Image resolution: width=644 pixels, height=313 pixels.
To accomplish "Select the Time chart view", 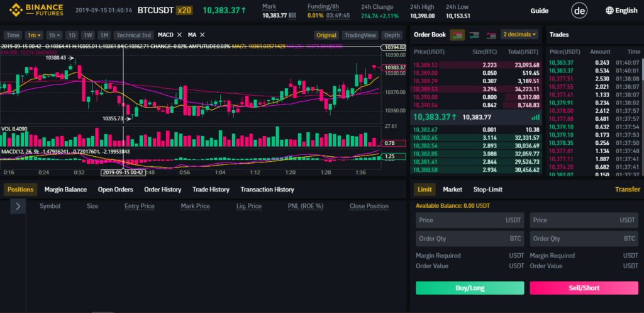I will [x=13, y=35].
